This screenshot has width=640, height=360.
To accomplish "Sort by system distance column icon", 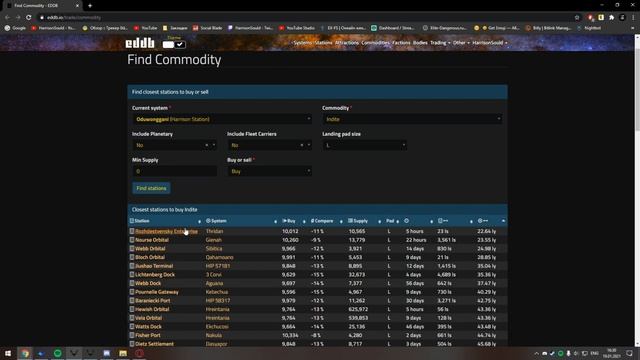I will pos(491,221).
